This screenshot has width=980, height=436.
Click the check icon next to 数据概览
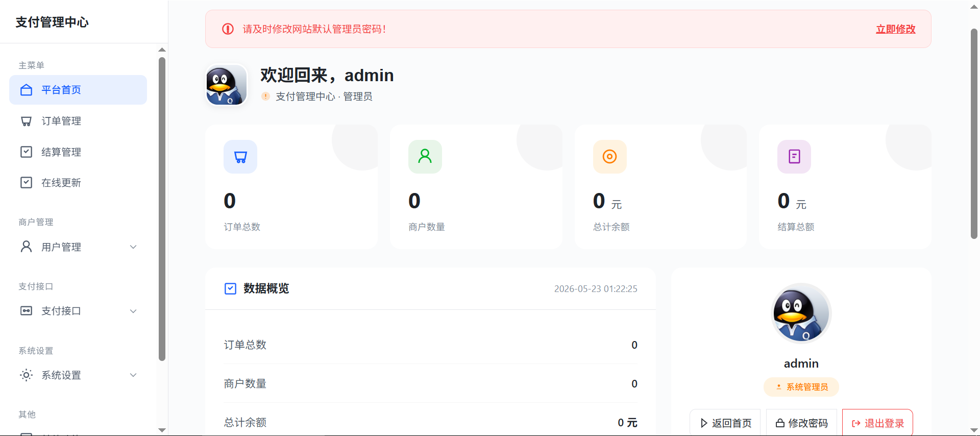230,288
